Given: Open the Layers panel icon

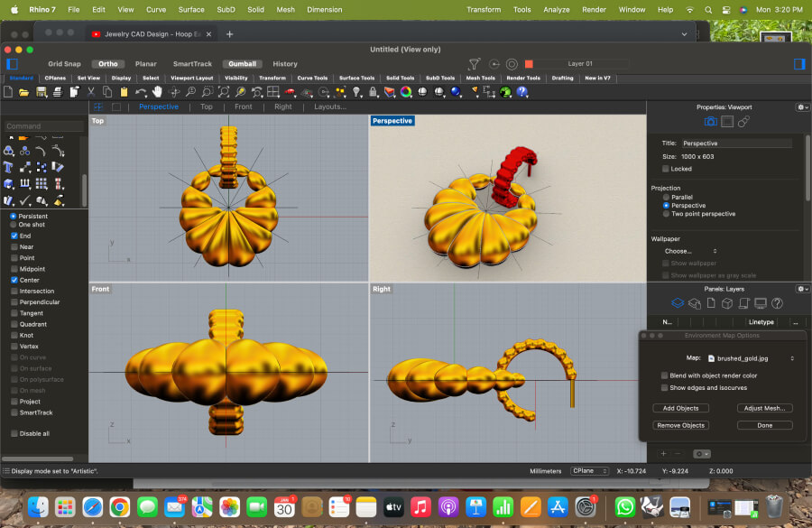Looking at the screenshot, I should pyautogui.click(x=678, y=303).
